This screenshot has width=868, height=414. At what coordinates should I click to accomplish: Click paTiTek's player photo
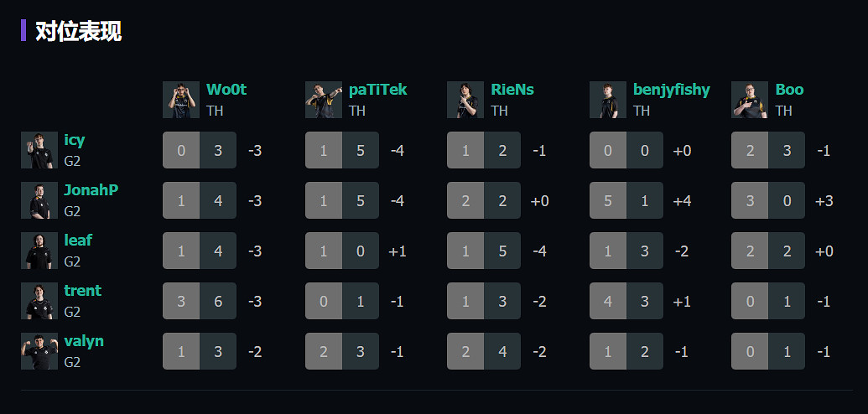pos(323,100)
